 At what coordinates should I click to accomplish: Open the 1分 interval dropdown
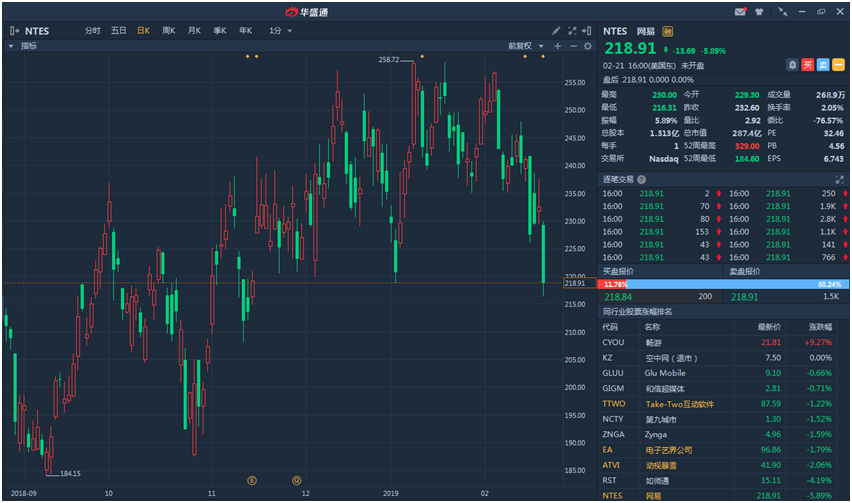click(280, 31)
